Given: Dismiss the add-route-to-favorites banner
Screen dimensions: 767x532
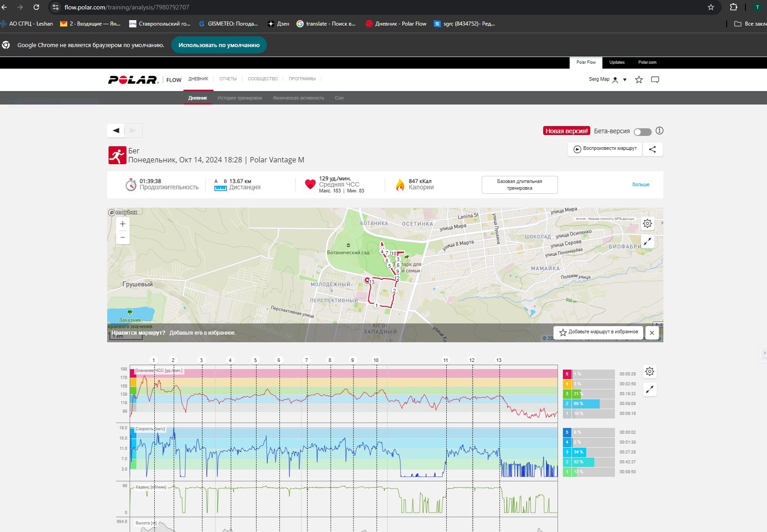Looking at the screenshot, I should tap(652, 332).
